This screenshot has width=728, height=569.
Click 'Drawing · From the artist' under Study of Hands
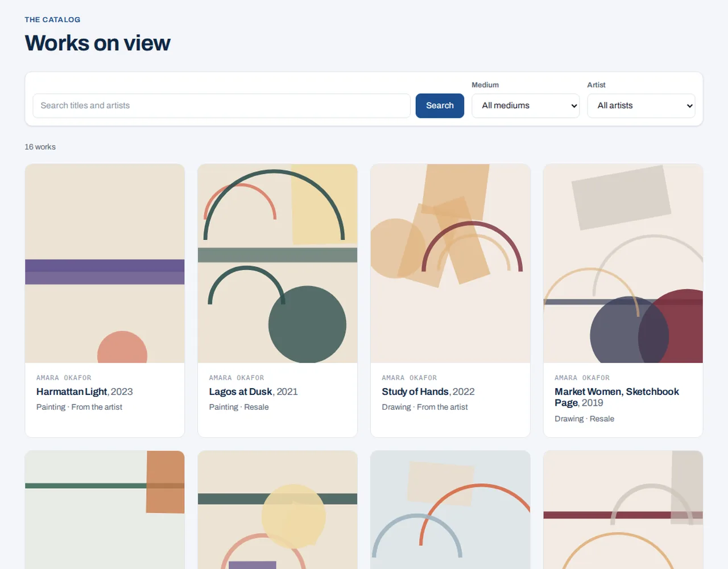425,407
